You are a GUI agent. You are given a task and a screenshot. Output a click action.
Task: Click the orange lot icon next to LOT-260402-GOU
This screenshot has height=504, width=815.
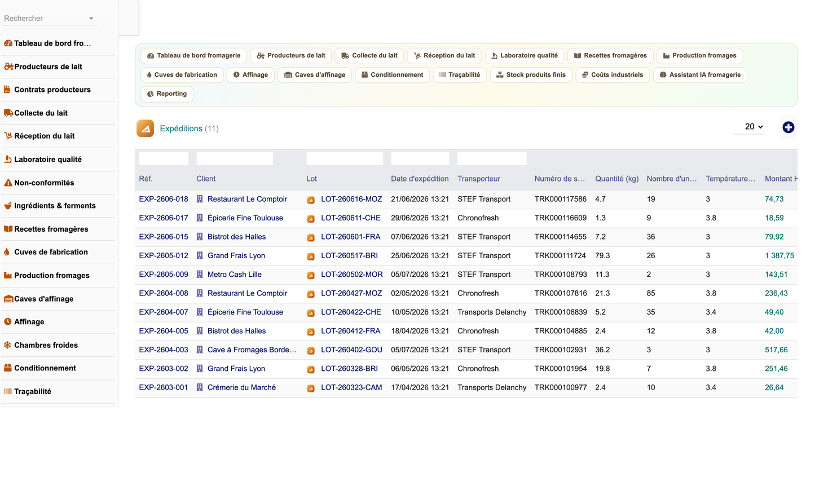coord(311,350)
